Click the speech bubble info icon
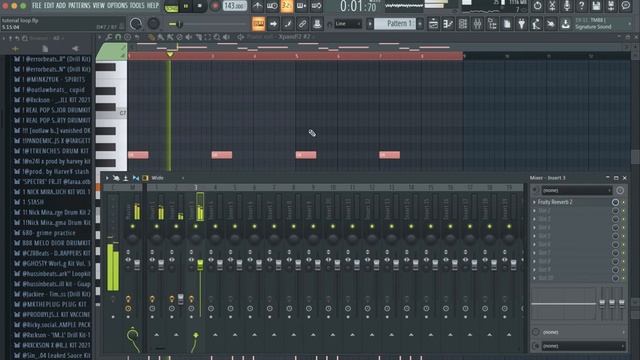The width and height of the screenshot is (640, 360). coord(625,6)
